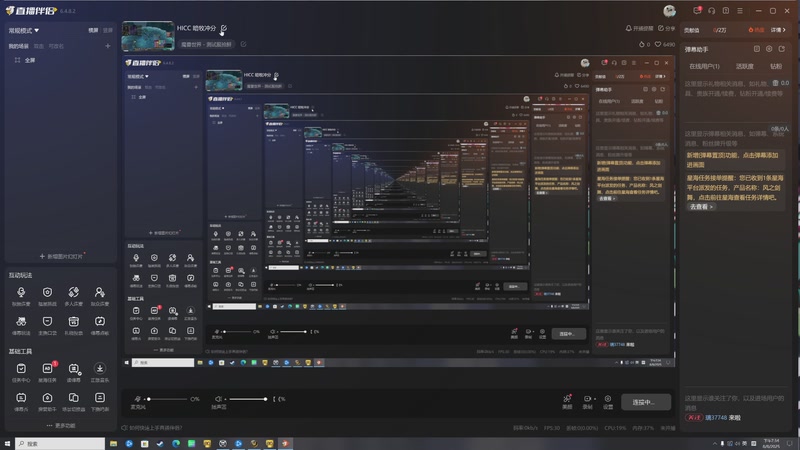Click the Windows taskbar search box

point(60,444)
